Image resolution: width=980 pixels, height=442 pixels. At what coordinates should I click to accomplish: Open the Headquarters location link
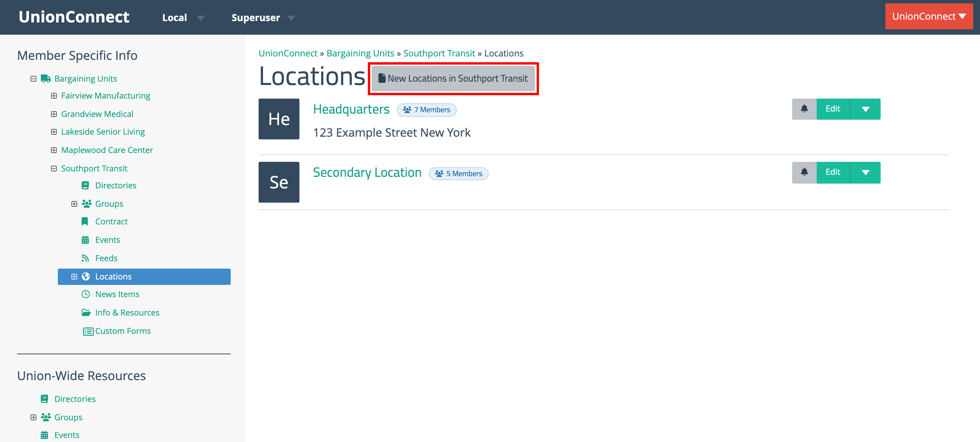click(351, 109)
